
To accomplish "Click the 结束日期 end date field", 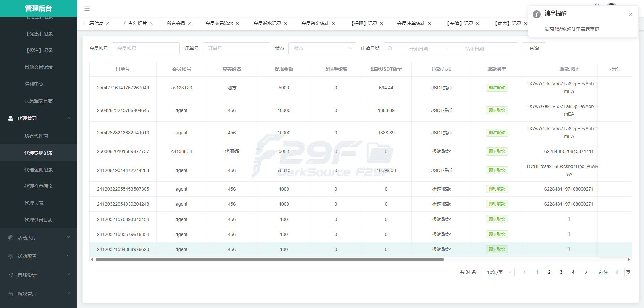I will [474, 48].
